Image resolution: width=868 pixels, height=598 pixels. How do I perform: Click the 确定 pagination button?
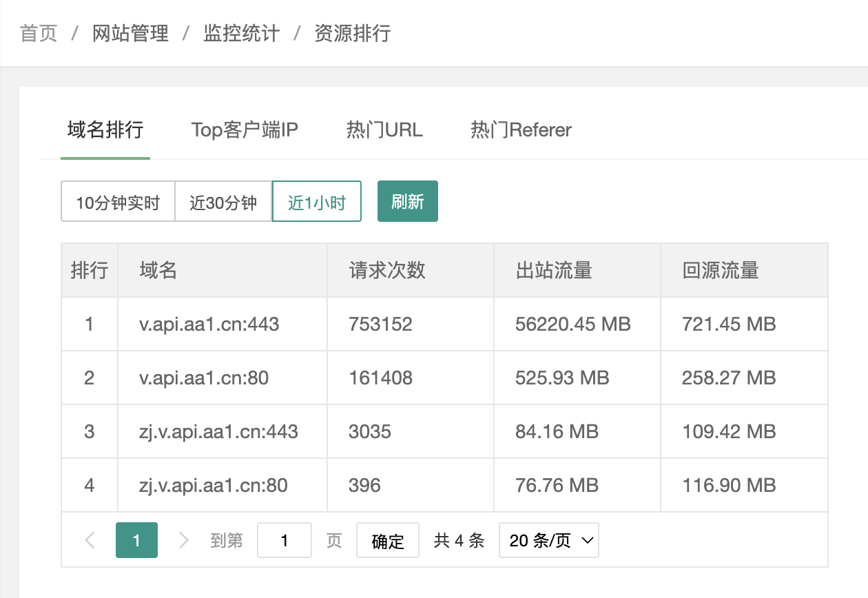click(388, 540)
